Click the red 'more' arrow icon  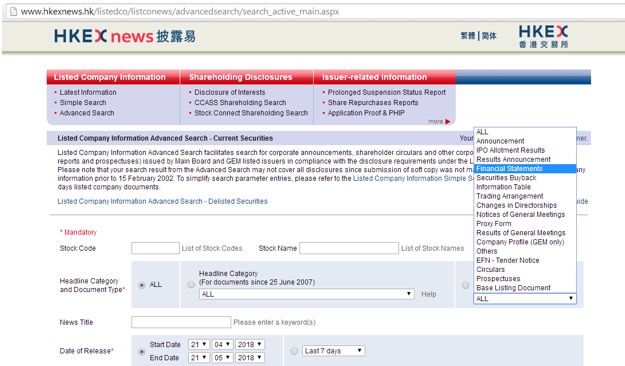(x=448, y=122)
